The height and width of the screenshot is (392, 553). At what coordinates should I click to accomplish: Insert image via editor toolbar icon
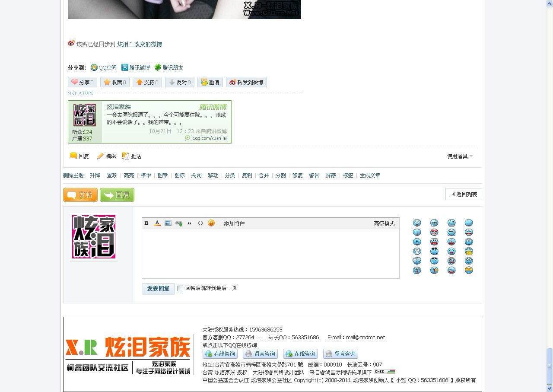point(168,223)
